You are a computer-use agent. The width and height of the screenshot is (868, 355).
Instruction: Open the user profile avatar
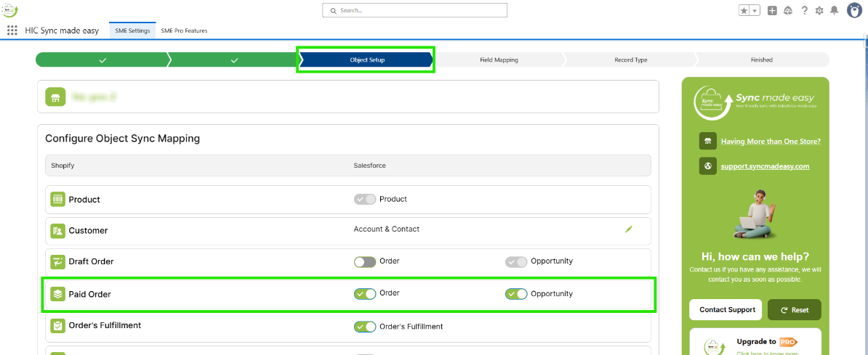click(855, 10)
